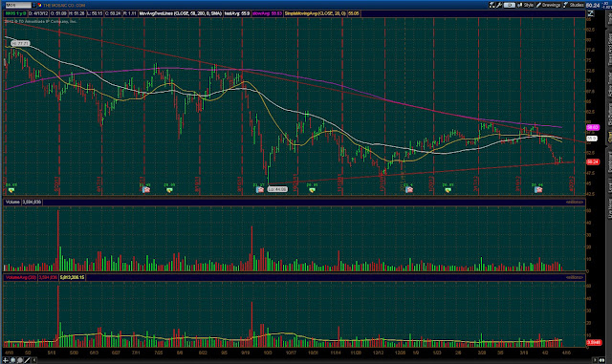The height and width of the screenshot is (364, 612).
Task: Collapse the right sidebar expander icon
Action: [x=591, y=13]
